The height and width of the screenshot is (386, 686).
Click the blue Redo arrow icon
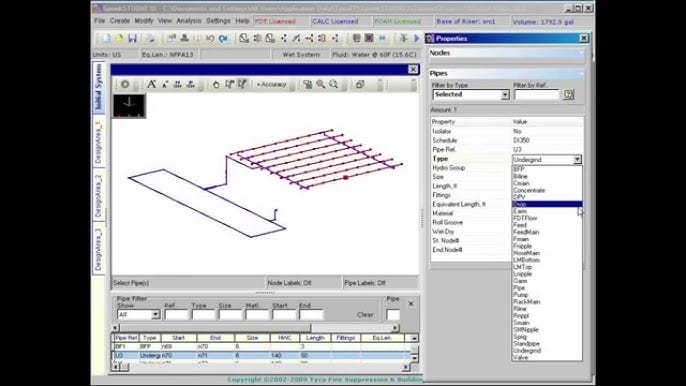pos(223,39)
